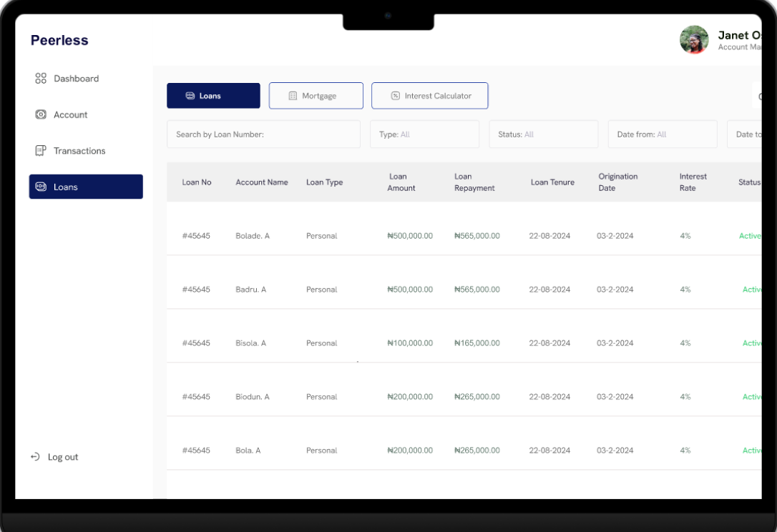The image size is (777, 532).
Task: Click Janet's profile avatar photo
Action: tap(693, 40)
